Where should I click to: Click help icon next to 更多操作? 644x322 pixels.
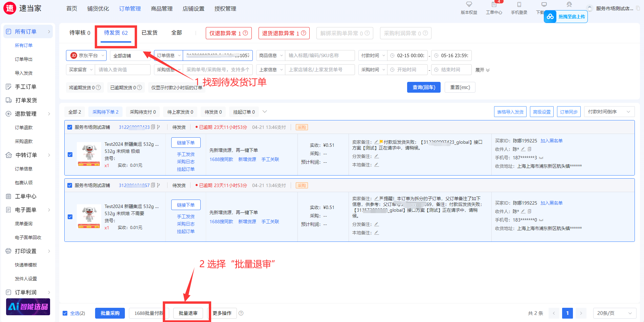point(241,313)
